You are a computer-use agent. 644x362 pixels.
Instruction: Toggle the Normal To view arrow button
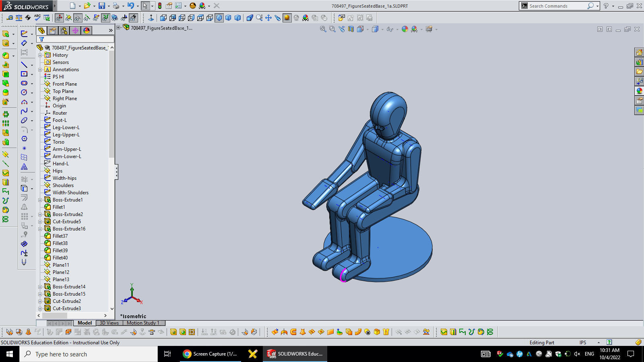click(151, 18)
